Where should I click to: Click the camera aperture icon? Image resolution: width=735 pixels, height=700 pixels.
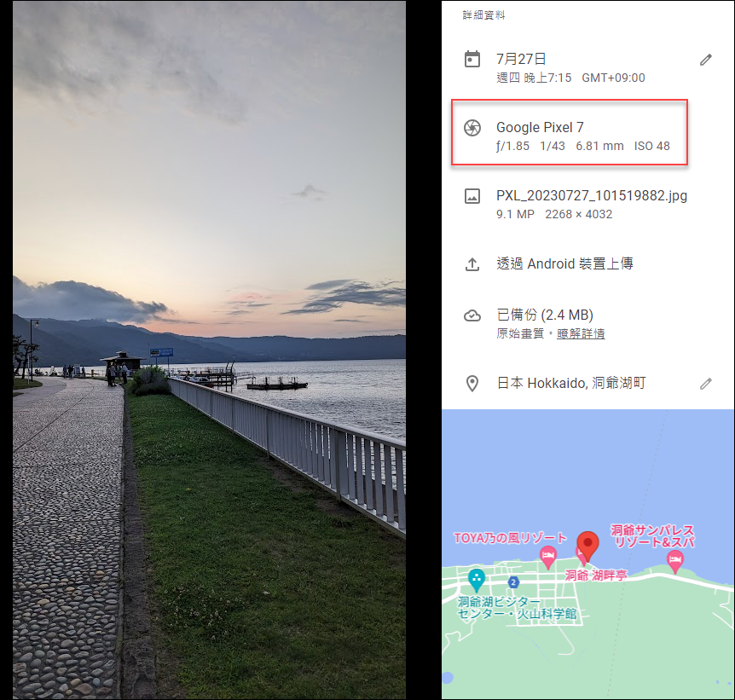point(472,128)
